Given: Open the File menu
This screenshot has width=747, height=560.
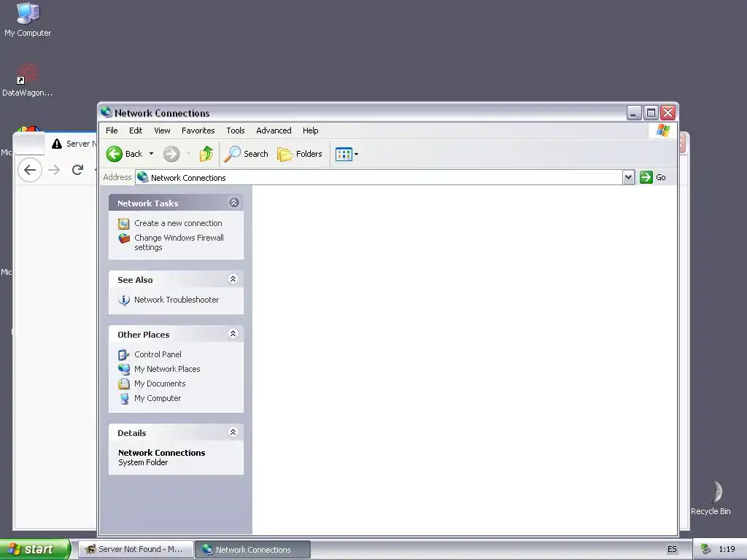Looking at the screenshot, I should pos(112,131).
